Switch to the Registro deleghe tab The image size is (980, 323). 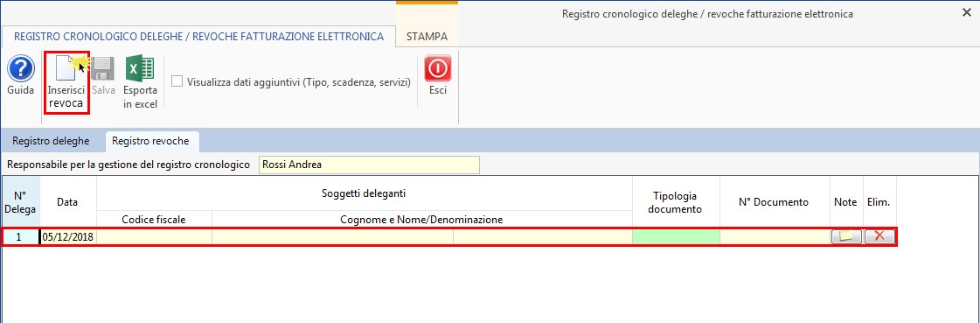coord(51,141)
